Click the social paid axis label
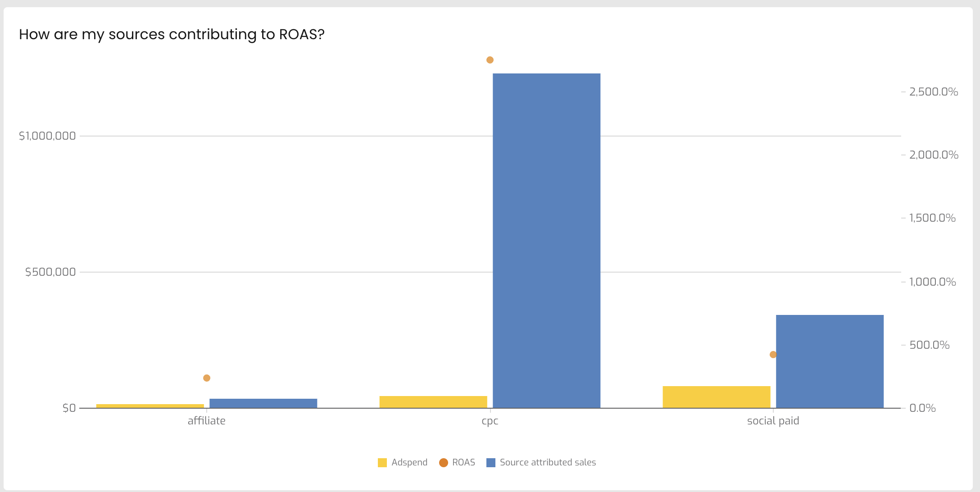980x492 pixels. 773,421
